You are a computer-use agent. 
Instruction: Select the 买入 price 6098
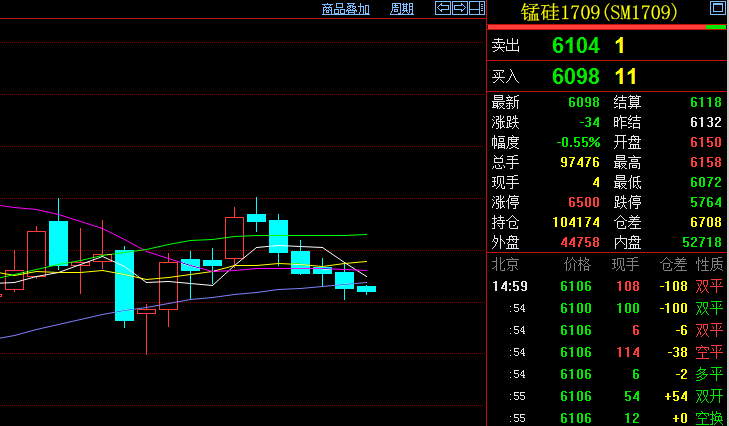576,76
